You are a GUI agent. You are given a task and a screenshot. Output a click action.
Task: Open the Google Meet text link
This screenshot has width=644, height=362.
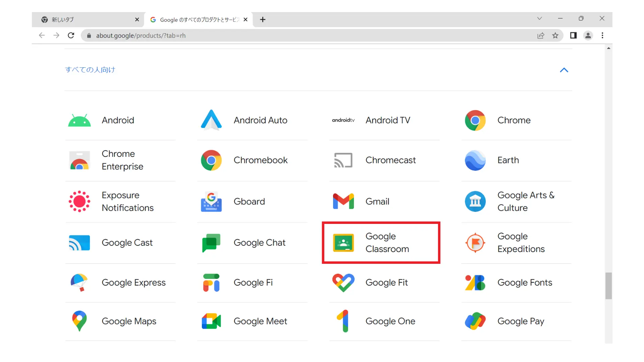[x=260, y=321]
